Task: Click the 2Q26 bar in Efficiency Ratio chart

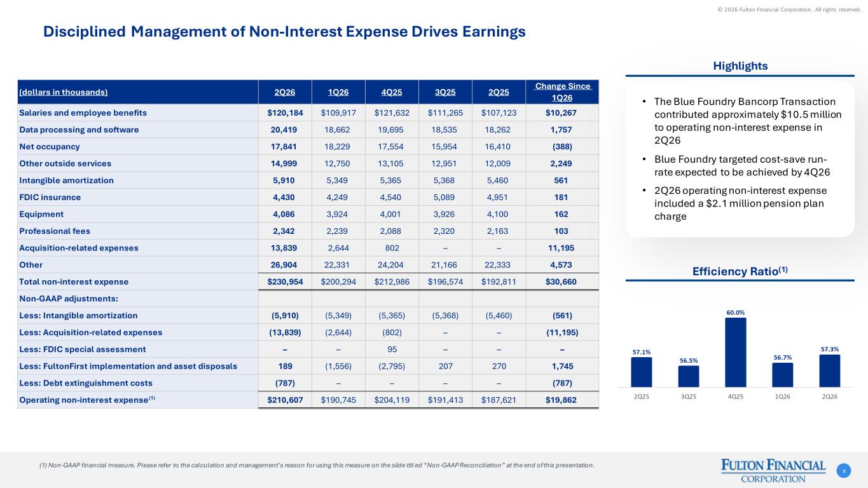Action: click(829, 370)
